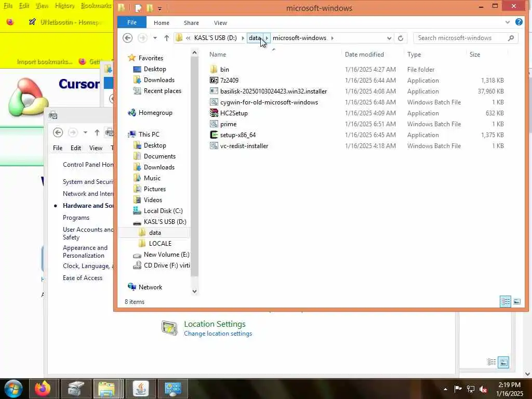Select Local Disk (C:) in navigation pane
532x399 pixels.
point(163,211)
